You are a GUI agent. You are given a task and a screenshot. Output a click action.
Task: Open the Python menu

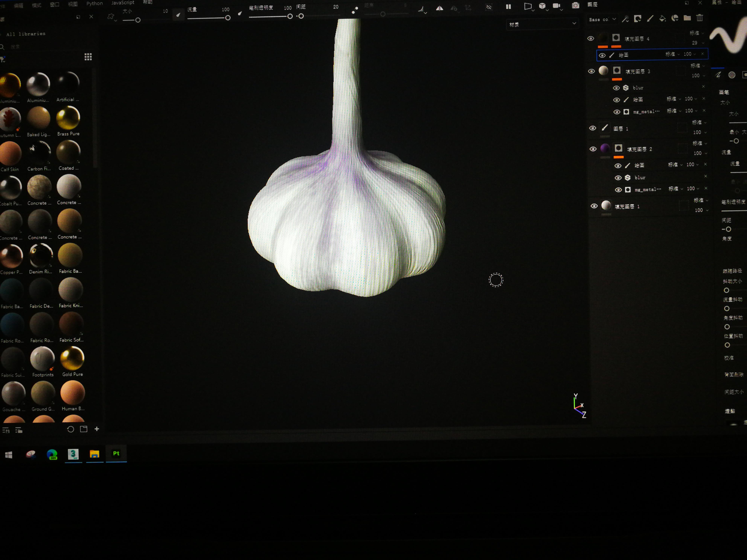(x=95, y=3)
